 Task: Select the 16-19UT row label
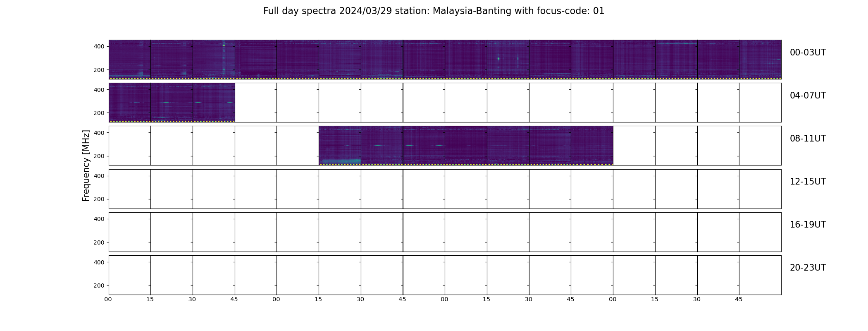pos(808,225)
